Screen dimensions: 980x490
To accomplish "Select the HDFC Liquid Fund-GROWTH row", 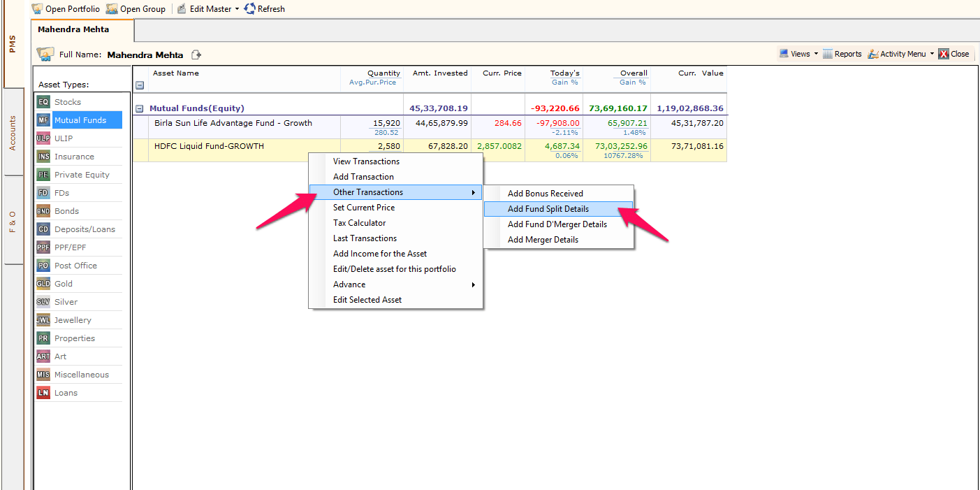I will 430,150.
